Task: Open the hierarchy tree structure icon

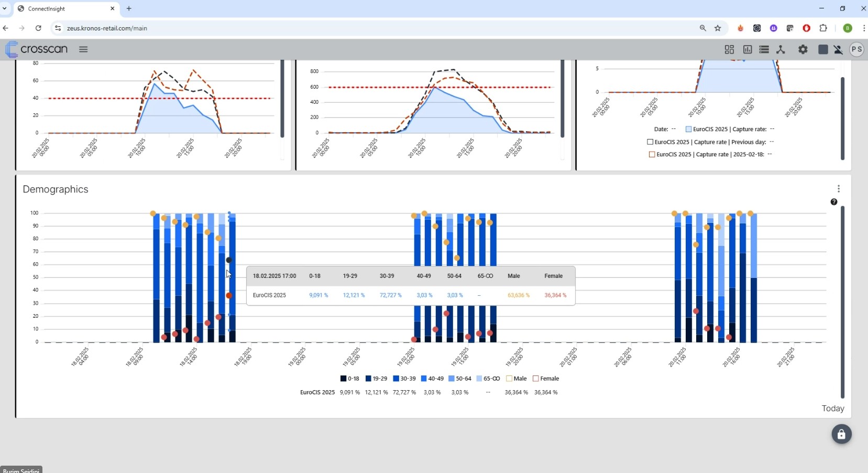Action: point(781,49)
